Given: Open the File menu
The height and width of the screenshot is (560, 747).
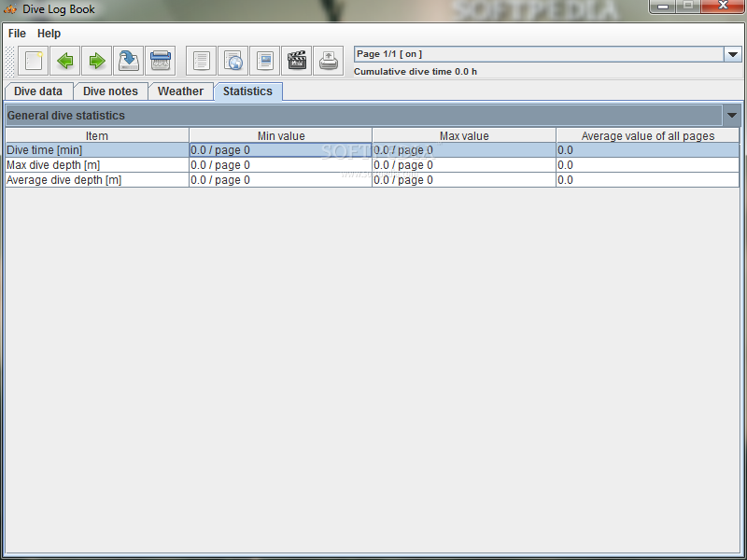Looking at the screenshot, I should 17,34.
